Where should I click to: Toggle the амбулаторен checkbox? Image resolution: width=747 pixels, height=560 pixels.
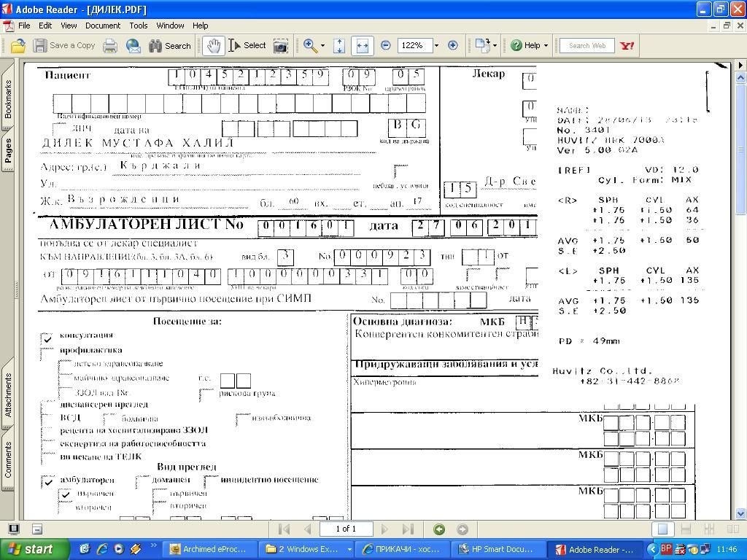(x=47, y=481)
